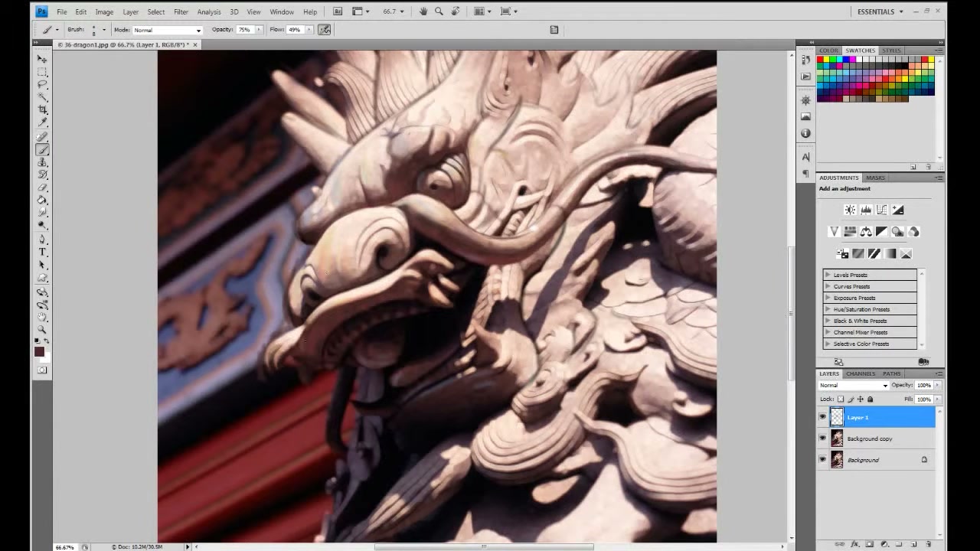Open the Essentials workspace switcher

coord(880,11)
